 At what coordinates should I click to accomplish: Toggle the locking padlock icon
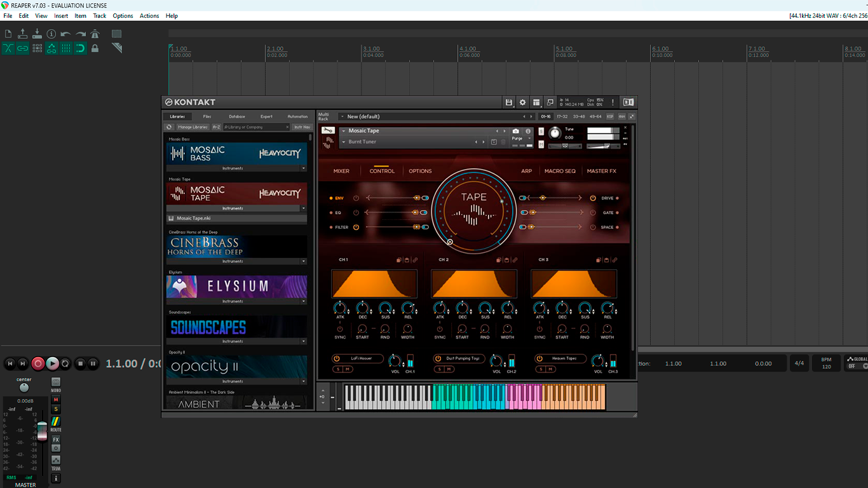coord(95,48)
